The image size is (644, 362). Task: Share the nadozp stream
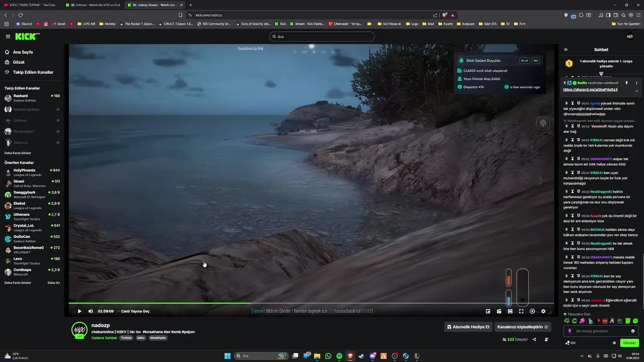(x=534, y=339)
